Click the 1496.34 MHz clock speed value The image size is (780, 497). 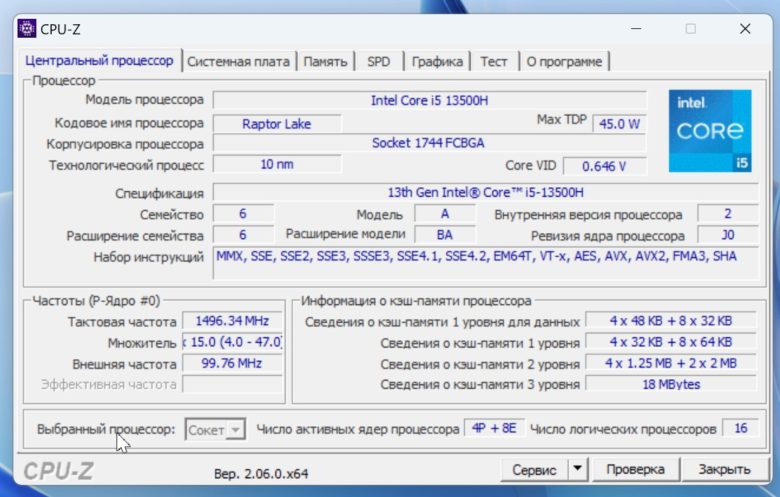point(232,321)
